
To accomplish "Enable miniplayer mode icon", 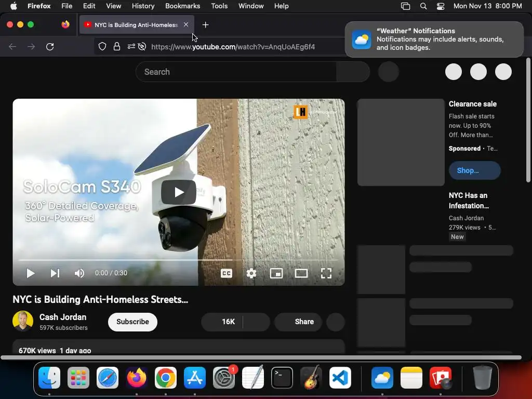I will click(x=276, y=273).
